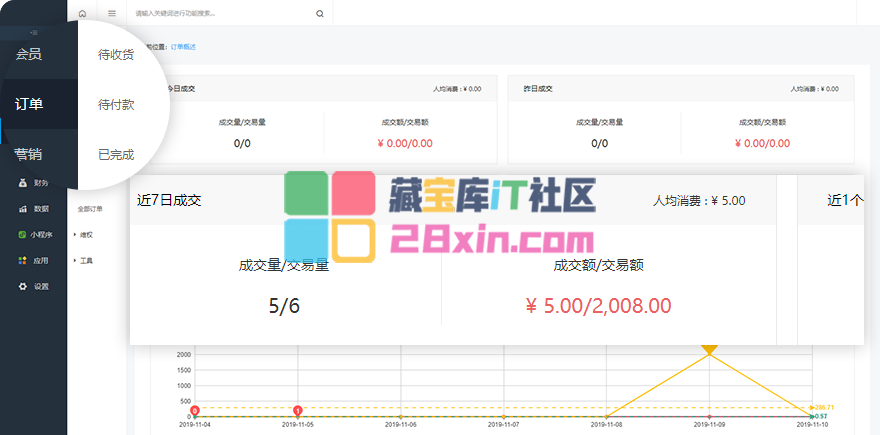880x435 pixels.
Task: Open the 订单 sidebar menu
Action: point(29,104)
